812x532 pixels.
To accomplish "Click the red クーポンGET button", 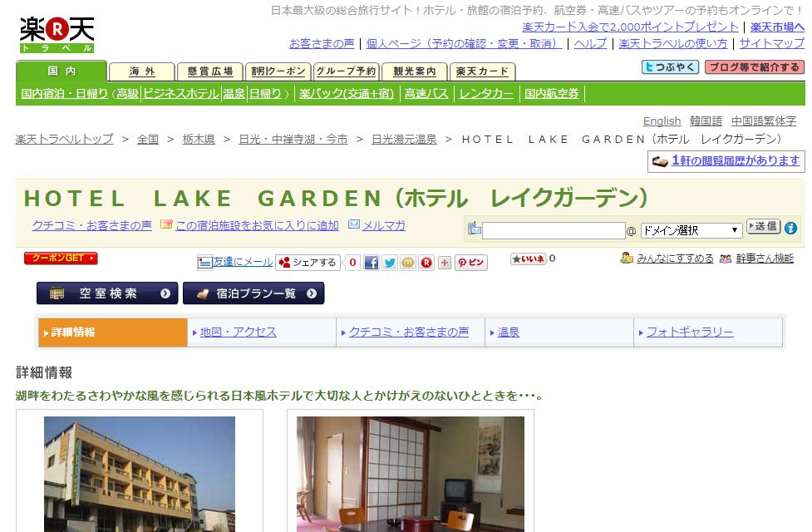I will [x=61, y=258].
